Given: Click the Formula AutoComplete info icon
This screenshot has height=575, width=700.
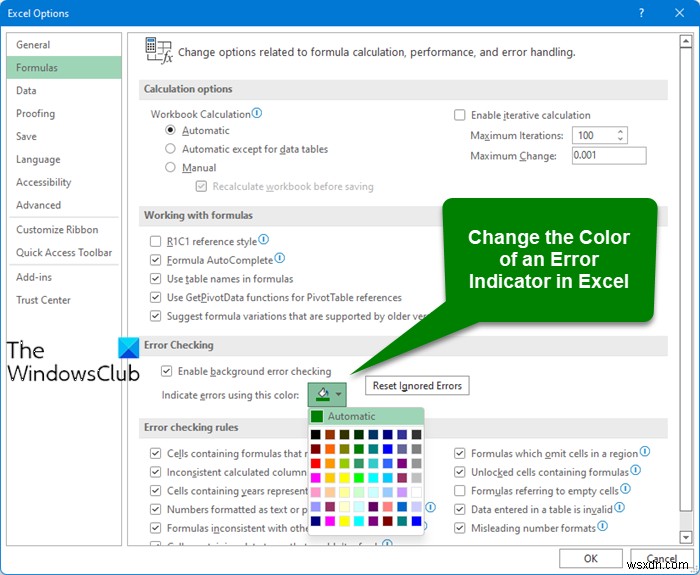Looking at the screenshot, I should tap(280, 258).
